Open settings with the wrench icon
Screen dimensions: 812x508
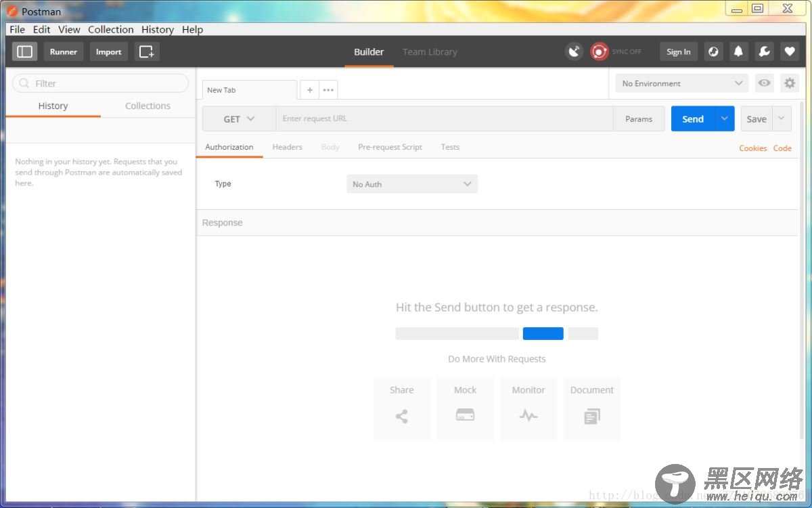coord(764,51)
